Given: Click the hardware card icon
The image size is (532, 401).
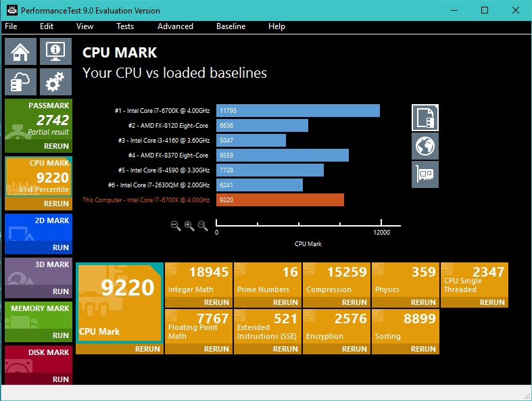Looking at the screenshot, I should [425, 174].
